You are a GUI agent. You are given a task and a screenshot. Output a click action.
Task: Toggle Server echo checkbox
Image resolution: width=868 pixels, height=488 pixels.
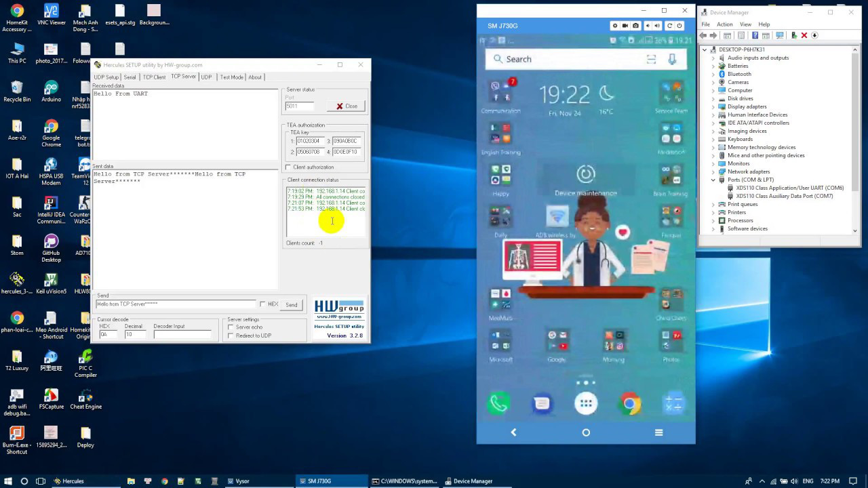pos(231,327)
